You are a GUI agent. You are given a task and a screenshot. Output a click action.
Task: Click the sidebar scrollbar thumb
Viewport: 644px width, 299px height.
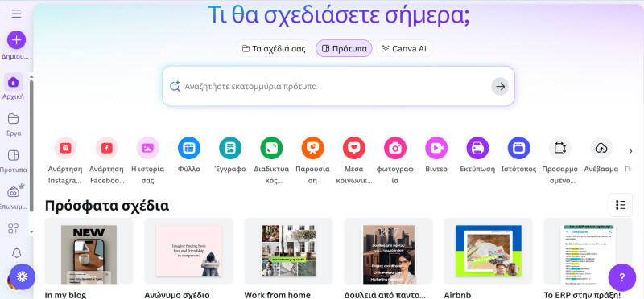coord(31,145)
